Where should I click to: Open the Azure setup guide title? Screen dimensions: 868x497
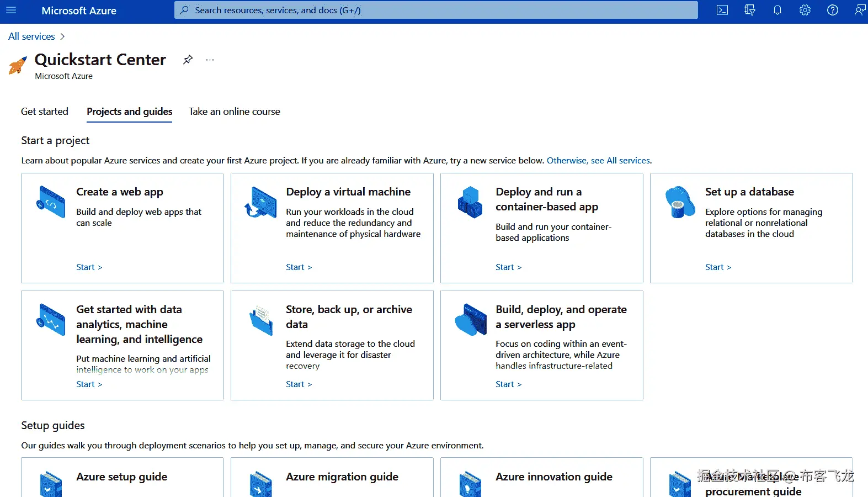coord(122,477)
